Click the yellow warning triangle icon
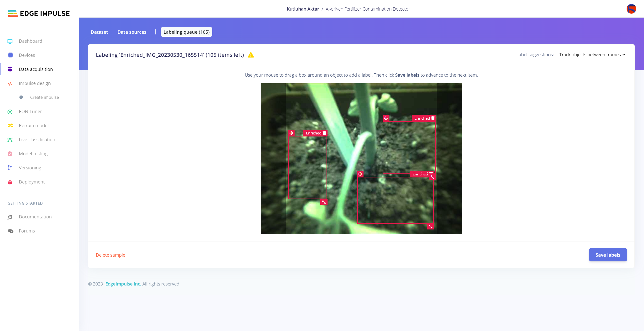Image resolution: width=644 pixels, height=331 pixels. point(251,55)
